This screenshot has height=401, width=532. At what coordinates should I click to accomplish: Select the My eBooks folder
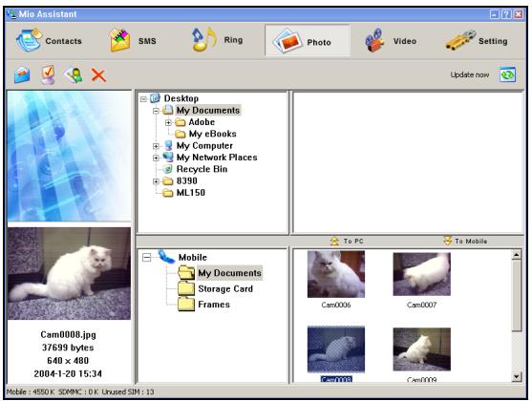pos(212,134)
